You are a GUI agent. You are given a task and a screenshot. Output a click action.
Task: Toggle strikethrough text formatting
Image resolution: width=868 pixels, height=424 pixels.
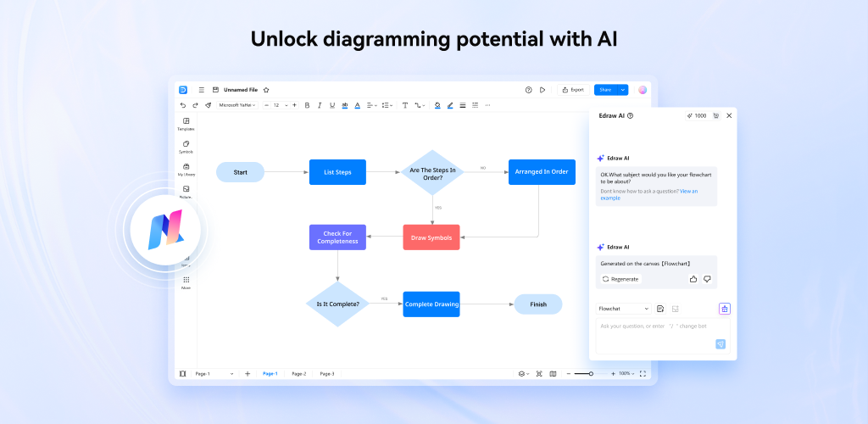345,105
